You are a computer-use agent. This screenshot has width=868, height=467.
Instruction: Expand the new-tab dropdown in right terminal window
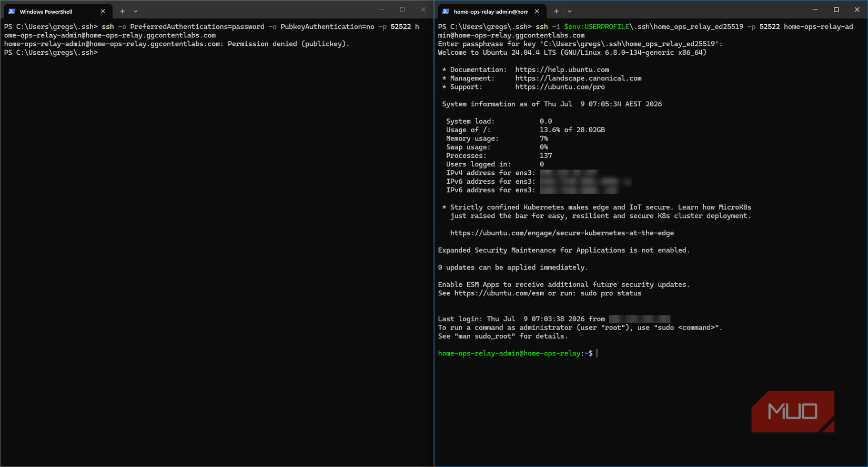point(570,11)
